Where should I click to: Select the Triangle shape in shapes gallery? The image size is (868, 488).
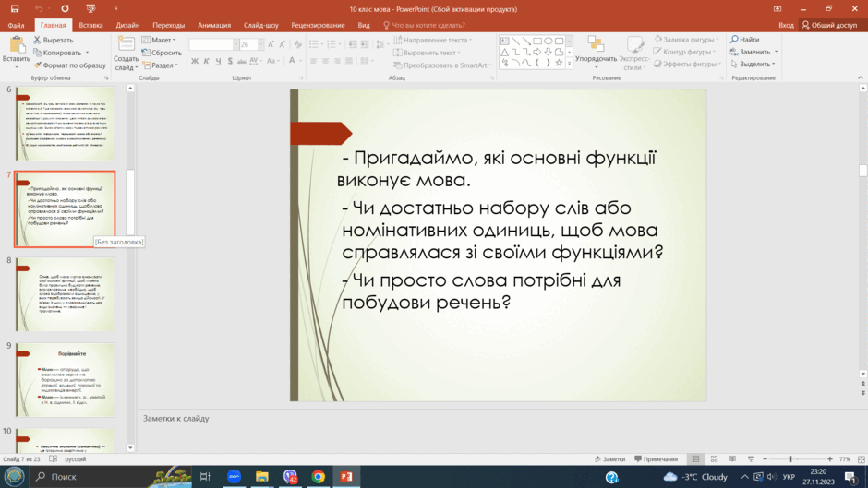[504, 52]
